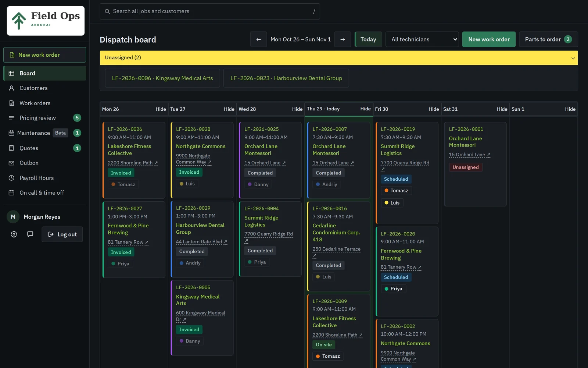Hide the Sun 1 column

point(570,109)
